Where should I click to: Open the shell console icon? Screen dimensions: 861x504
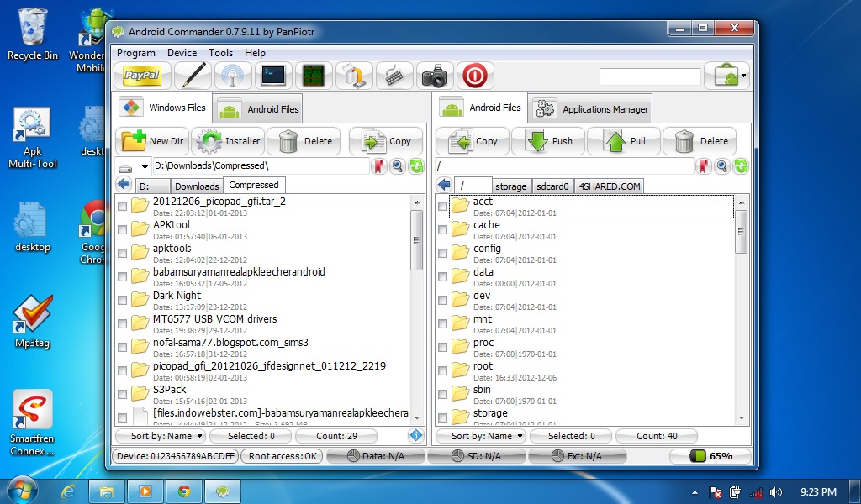pyautogui.click(x=273, y=76)
